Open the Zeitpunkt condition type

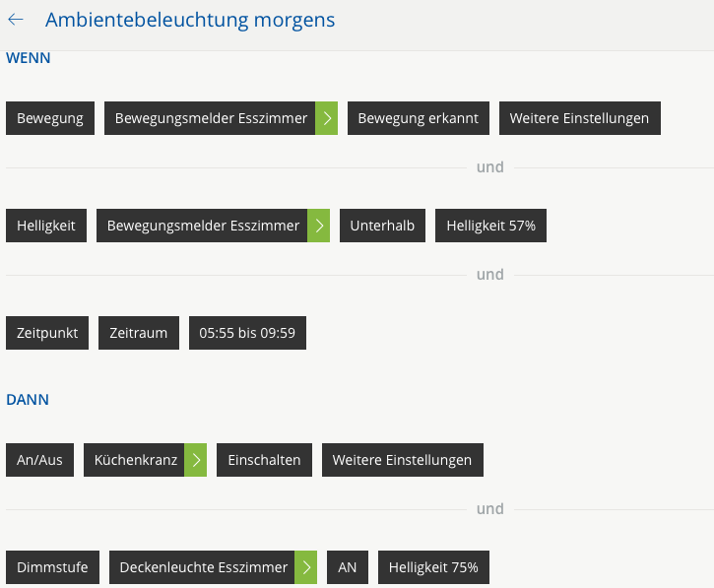[48, 333]
